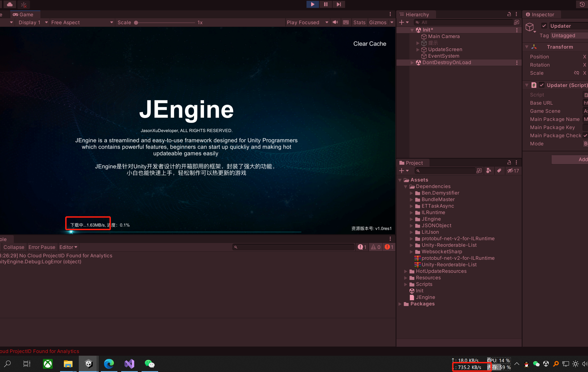Open the create menu plus icon in Hierarchy
This screenshot has height=372, width=588.
coord(402,22)
